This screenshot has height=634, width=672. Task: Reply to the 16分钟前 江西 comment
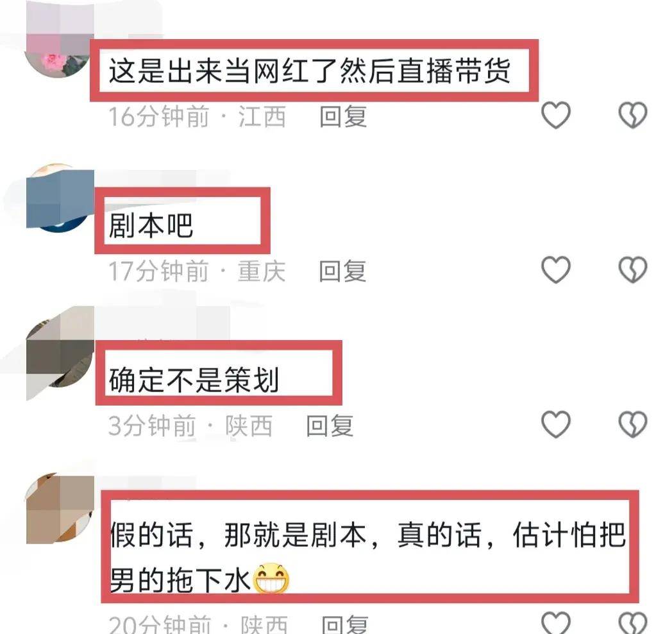point(343,116)
